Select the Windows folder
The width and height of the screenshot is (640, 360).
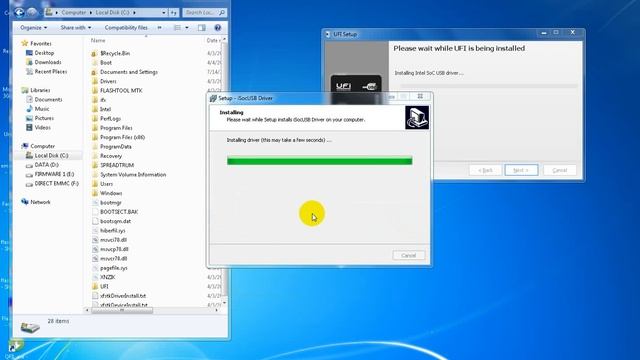point(111,193)
